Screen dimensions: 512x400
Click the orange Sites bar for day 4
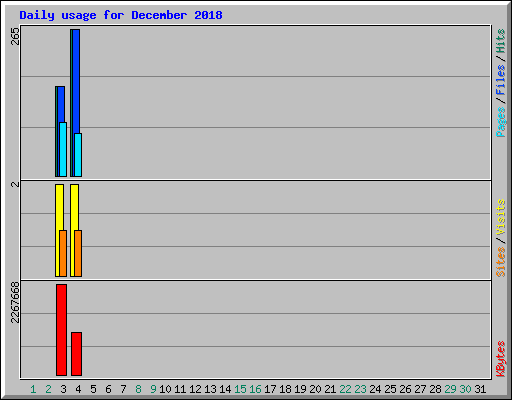78,253
